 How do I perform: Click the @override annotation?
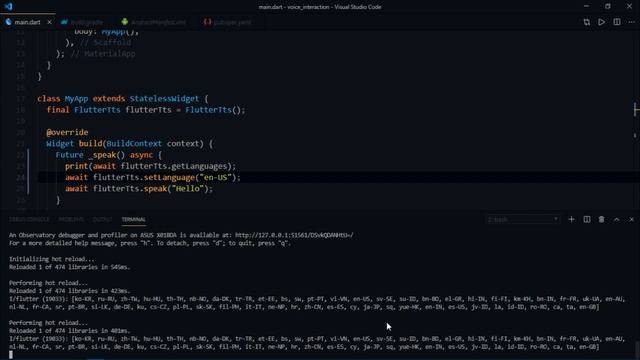[67, 132]
